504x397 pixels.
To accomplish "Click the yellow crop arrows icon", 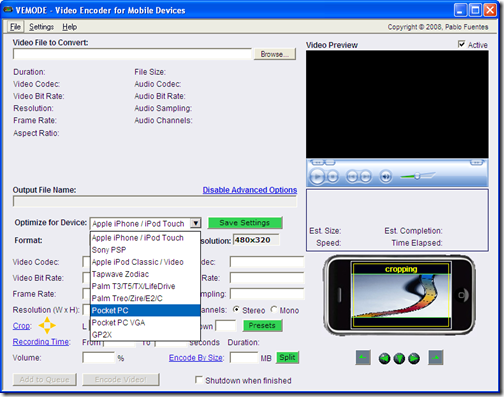I will pyautogui.click(x=47, y=325).
